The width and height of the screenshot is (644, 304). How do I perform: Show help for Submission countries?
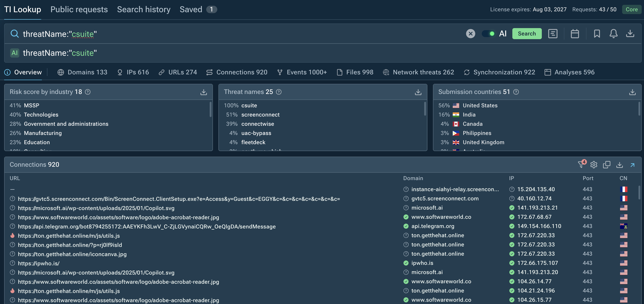[x=516, y=92]
